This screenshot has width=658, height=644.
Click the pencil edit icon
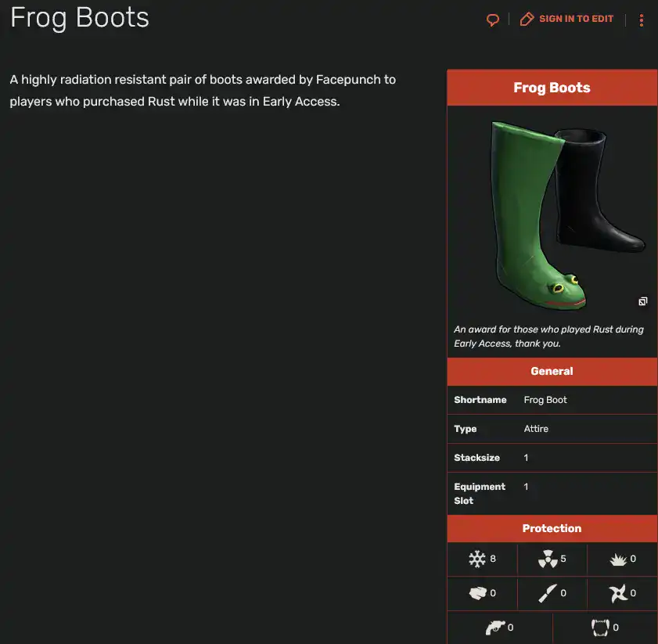click(x=527, y=19)
